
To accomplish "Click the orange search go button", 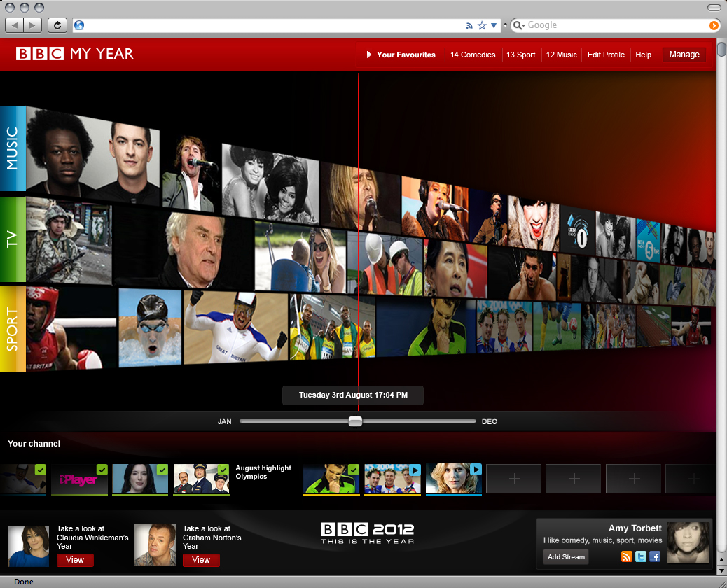I will [714, 25].
